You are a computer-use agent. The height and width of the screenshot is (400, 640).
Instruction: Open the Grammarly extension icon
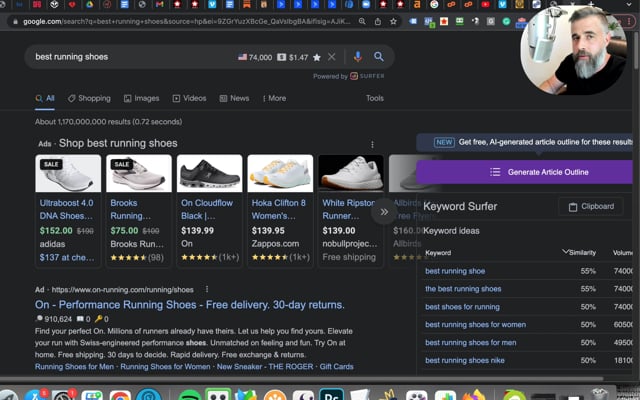pyautogui.click(x=506, y=21)
